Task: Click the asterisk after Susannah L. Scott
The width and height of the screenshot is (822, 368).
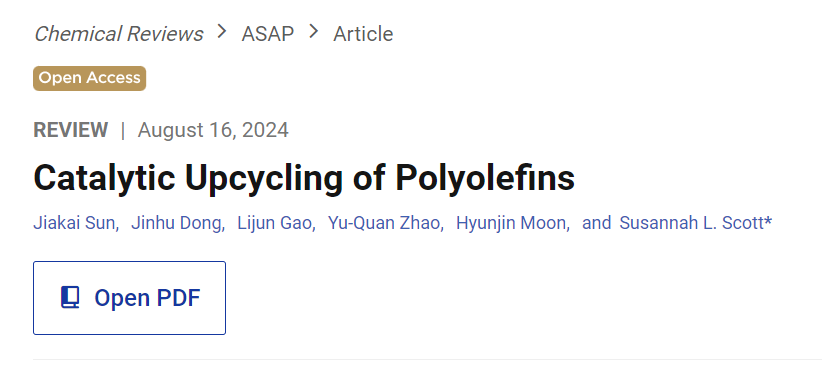Action: [769, 221]
